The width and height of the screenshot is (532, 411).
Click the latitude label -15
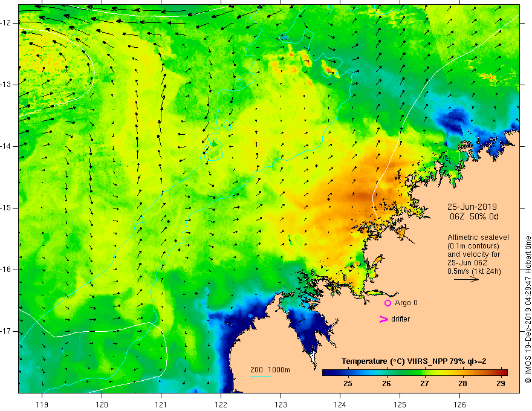point(6,208)
